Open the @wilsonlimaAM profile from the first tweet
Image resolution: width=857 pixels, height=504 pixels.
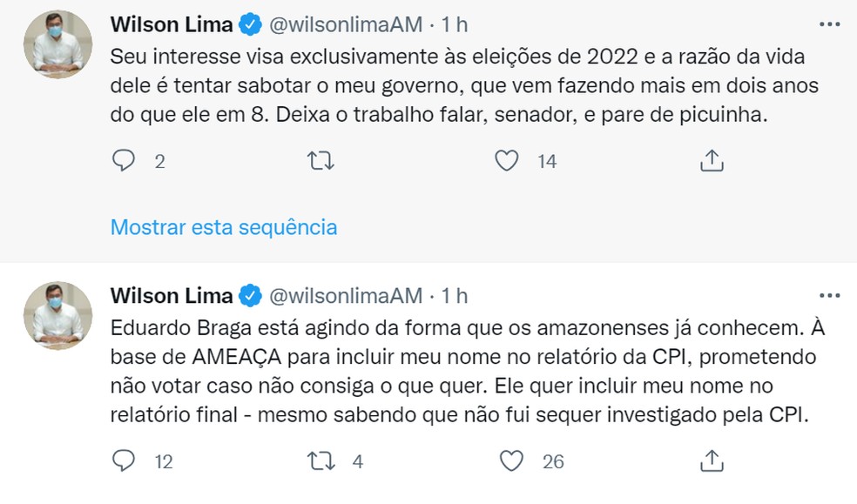point(347,24)
